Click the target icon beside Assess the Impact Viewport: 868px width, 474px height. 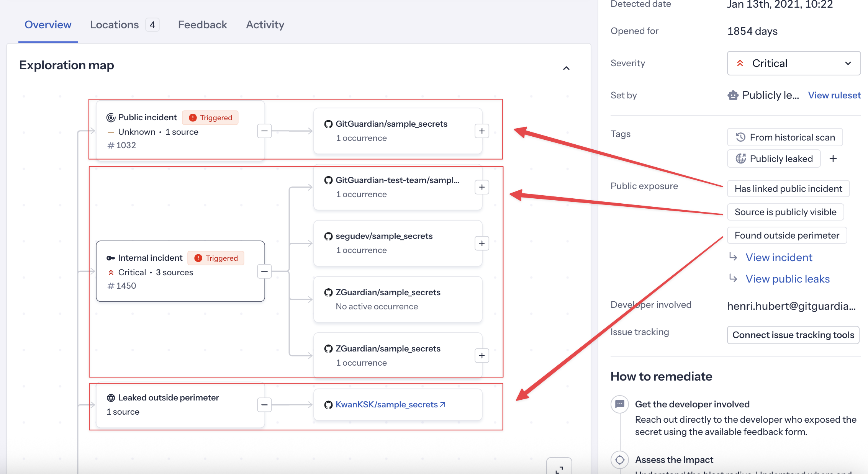pos(620,459)
